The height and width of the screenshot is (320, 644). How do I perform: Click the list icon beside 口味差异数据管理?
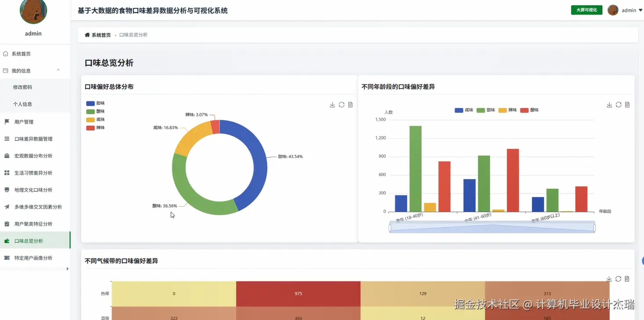pyautogui.click(x=7, y=139)
